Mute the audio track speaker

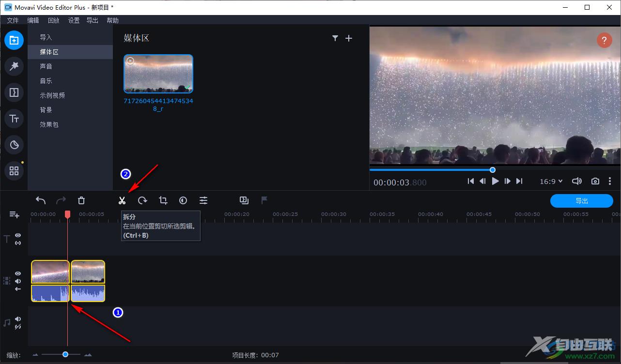(x=18, y=319)
